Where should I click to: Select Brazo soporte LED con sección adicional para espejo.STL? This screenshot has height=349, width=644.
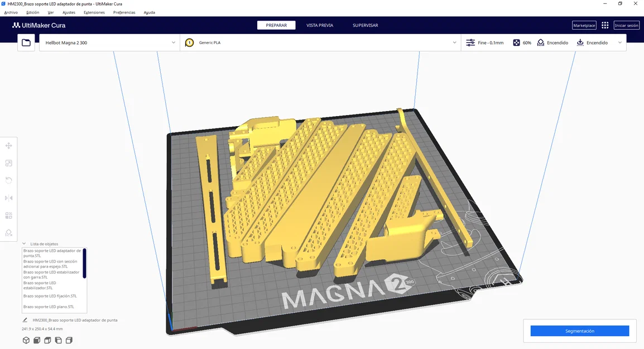click(52, 264)
